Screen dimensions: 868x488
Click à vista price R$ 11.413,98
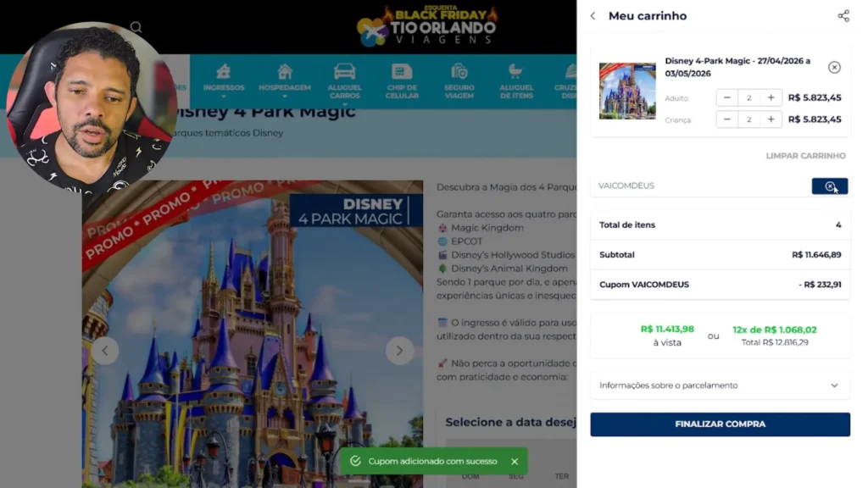click(x=667, y=330)
